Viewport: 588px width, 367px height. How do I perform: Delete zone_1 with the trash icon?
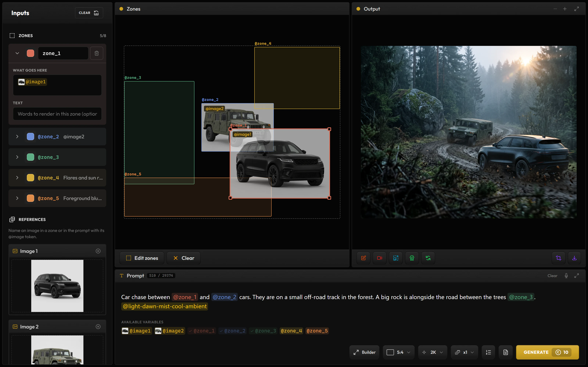click(x=96, y=53)
